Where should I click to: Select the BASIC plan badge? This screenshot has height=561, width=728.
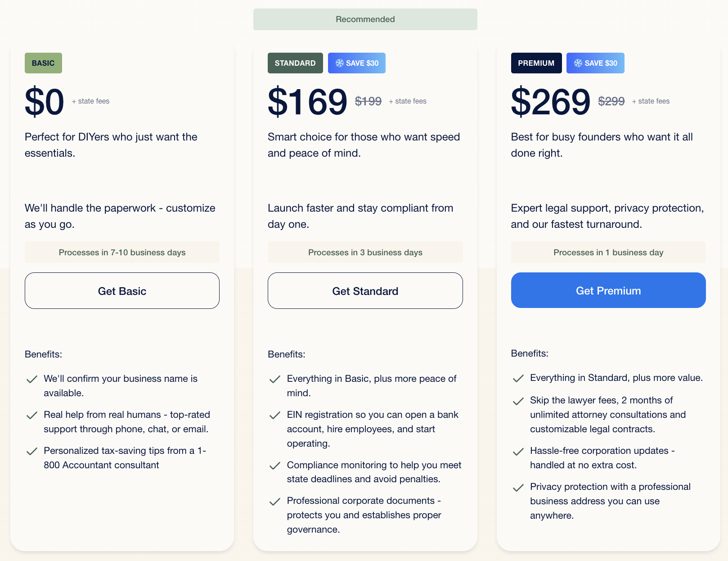pyautogui.click(x=43, y=63)
